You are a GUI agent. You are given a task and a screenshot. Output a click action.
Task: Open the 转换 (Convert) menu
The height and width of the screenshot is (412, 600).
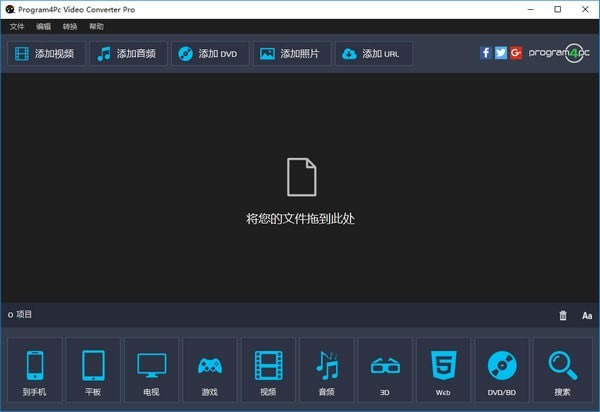coord(69,27)
